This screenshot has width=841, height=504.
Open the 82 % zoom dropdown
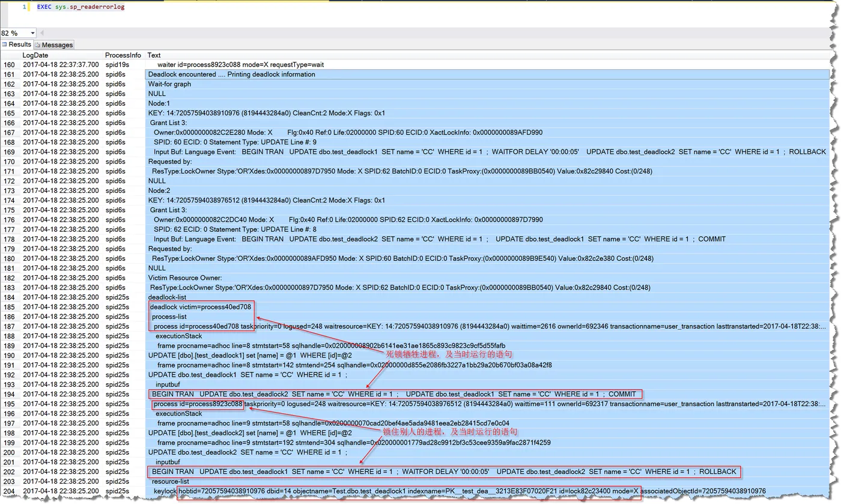pyautogui.click(x=32, y=33)
